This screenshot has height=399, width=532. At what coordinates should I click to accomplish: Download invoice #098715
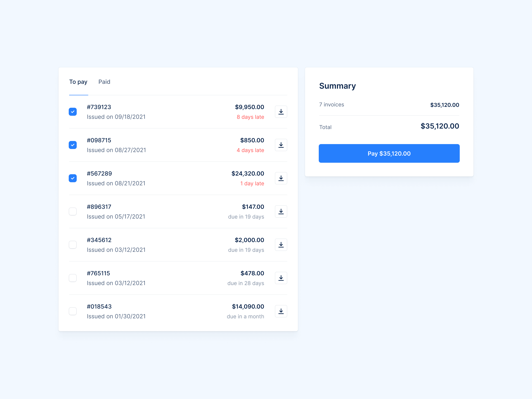tap(281, 145)
